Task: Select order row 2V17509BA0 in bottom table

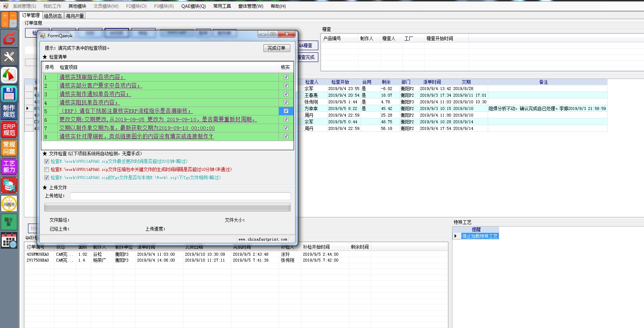Action: (x=236, y=260)
